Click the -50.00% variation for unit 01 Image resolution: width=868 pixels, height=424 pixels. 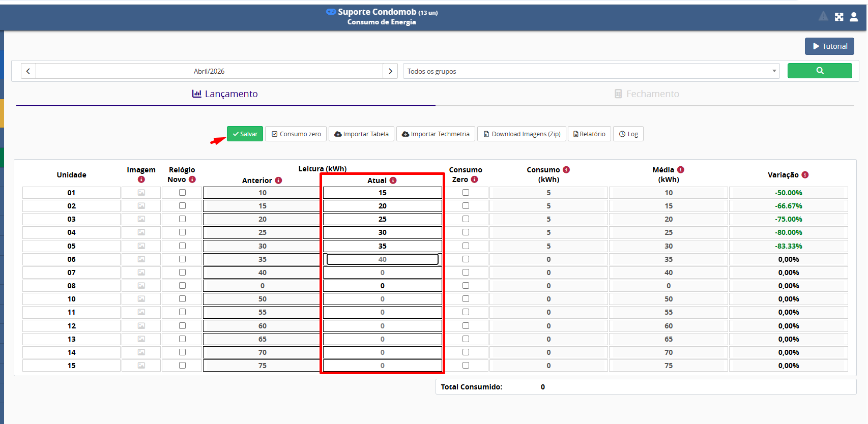(x=789, y=193)
